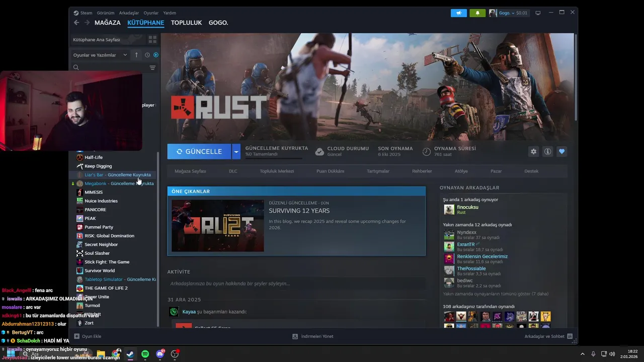Image resolution: width=644 pixels, height=362 pixels.
Task: Open the Mağaza Sayfası game tab
Action: coord(190,171)
